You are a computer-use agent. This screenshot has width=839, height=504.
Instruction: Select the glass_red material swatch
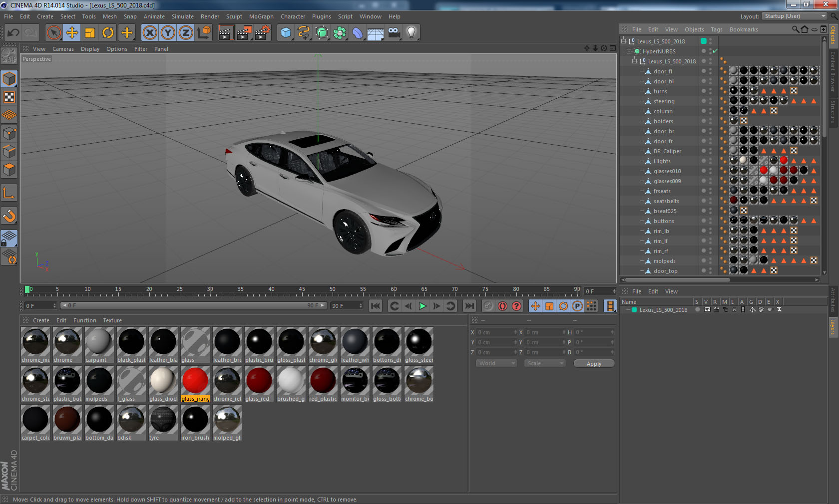(259, 384)
